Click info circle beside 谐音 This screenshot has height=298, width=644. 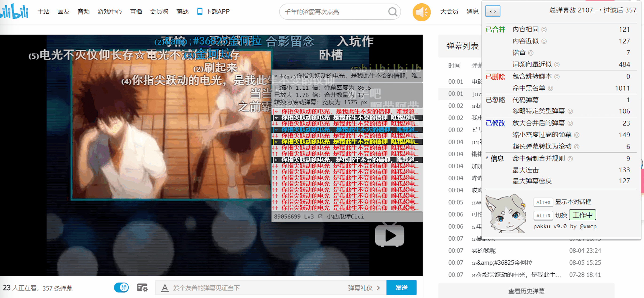coord(530,53)
